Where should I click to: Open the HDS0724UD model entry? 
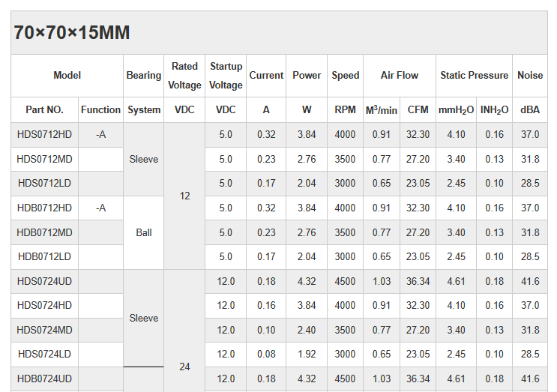(x=44, y=281)
